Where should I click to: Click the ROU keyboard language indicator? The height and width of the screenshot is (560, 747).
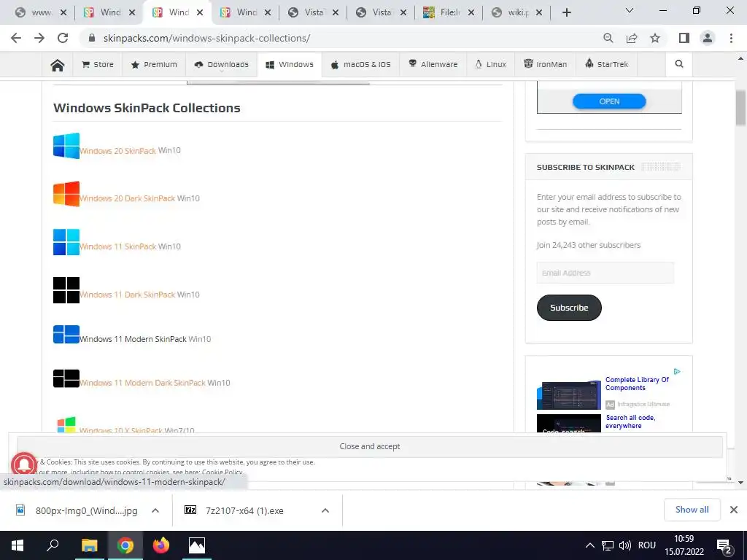pyautogui.click(x=646, y=545)
